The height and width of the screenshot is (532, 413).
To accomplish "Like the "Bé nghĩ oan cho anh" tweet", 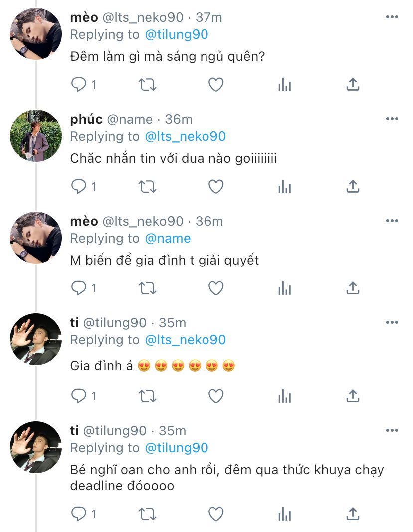I will [215, 513].
